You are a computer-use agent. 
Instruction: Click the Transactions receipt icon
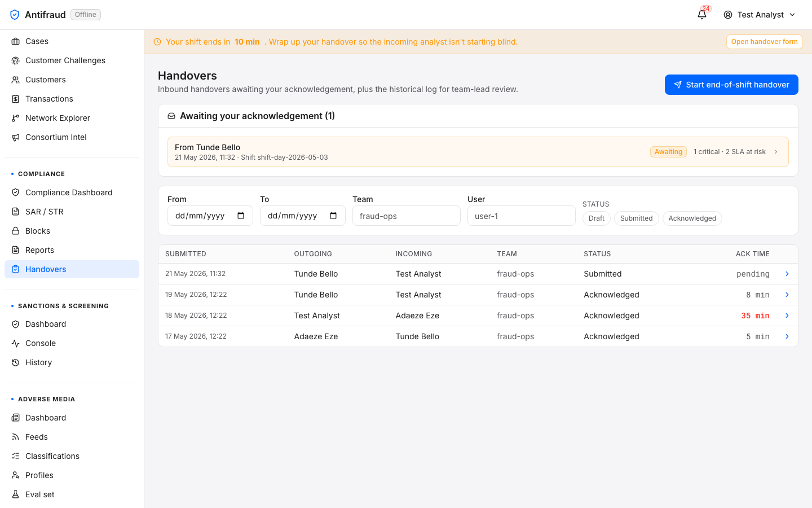[x=16, y=99]
